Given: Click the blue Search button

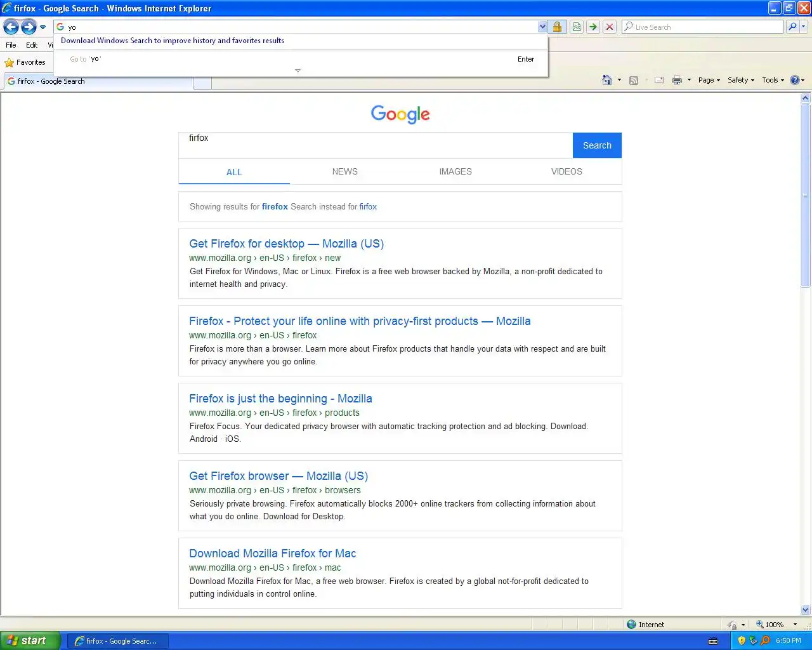Looking at the screenshot, I should coord(597,145).
